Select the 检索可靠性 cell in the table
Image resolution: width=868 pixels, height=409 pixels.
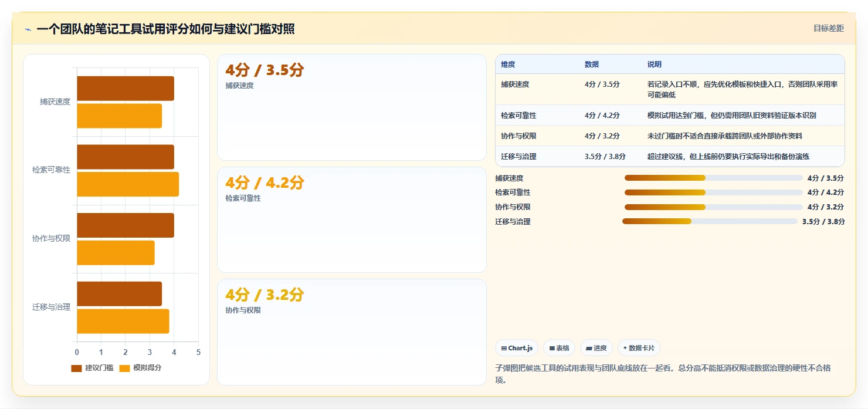(x=518, y=116)
